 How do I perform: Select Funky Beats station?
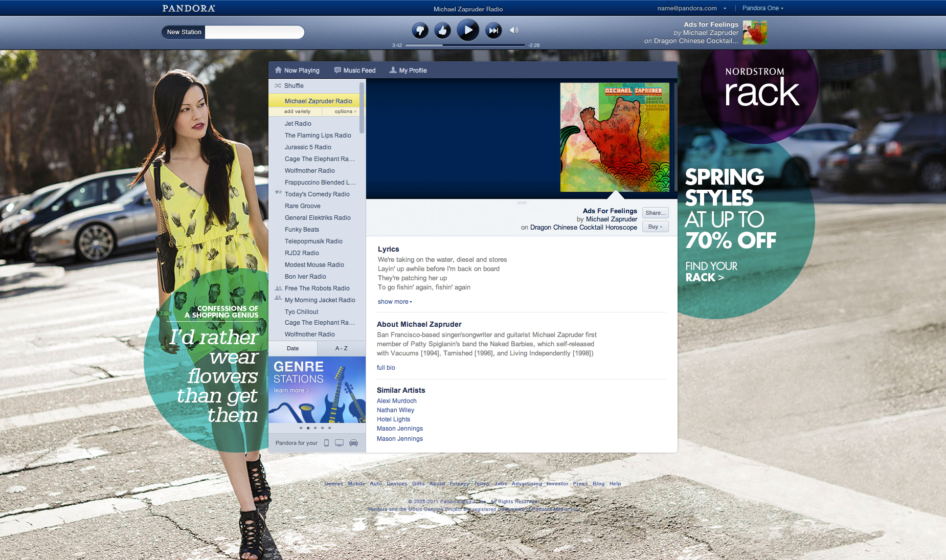tap(302, 230)
